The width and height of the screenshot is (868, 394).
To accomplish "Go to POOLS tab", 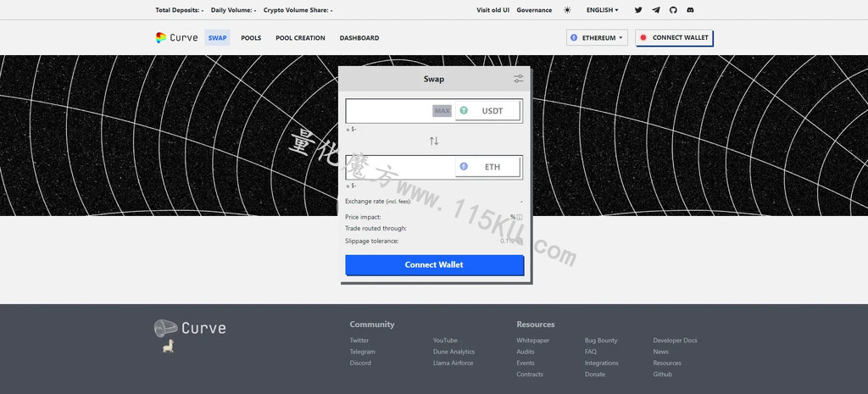I will 251,38.
